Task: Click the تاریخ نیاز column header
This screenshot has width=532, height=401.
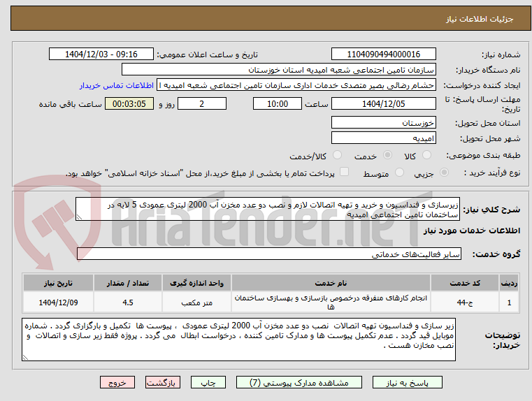Action: [x=58, y=283]
